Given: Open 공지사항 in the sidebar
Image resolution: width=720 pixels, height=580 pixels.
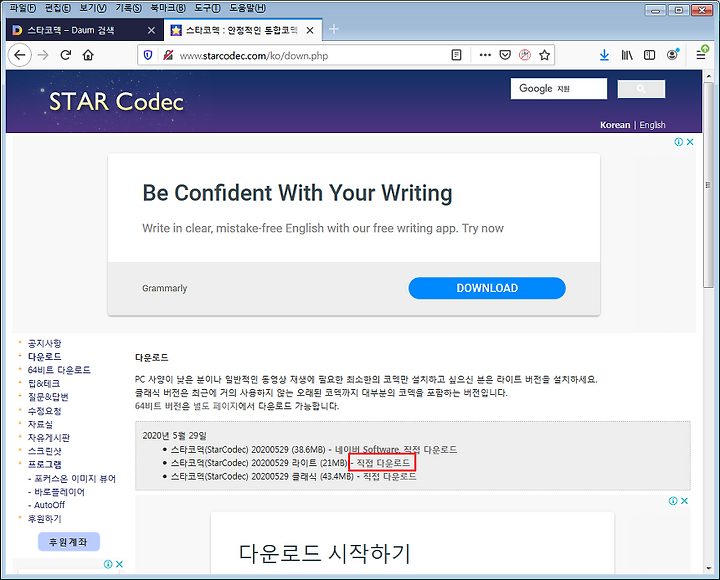Looking at the screenshot, I should tap(44, 343).
